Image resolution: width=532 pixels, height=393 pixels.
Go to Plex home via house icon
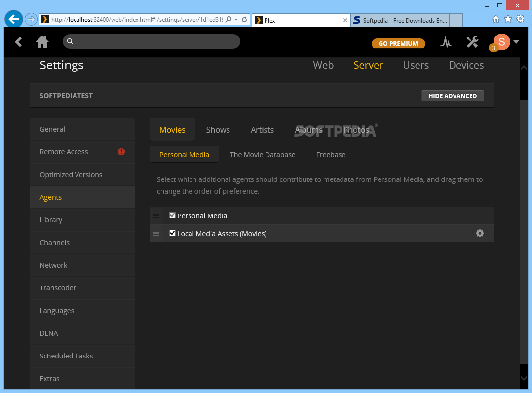pos(42,42)
